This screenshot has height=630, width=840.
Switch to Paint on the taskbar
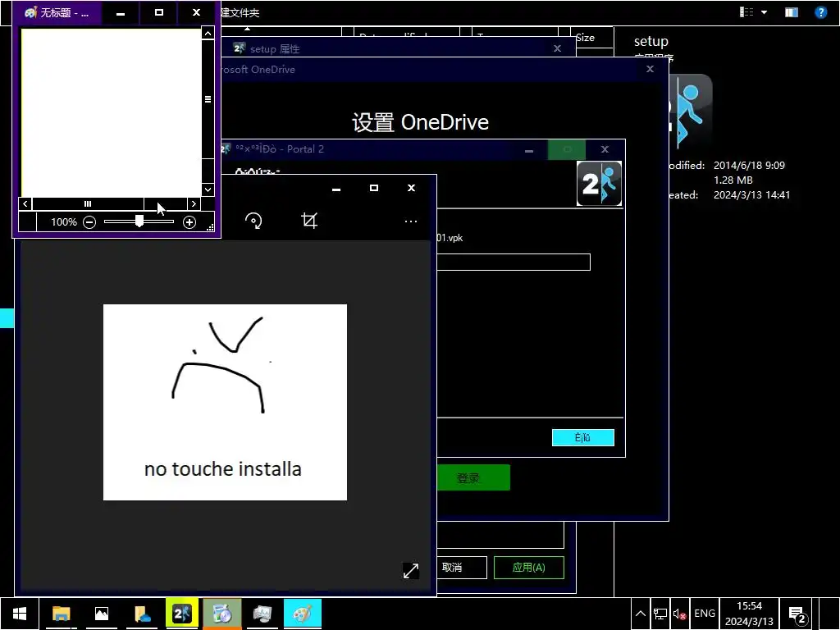(x=303, y=614)
